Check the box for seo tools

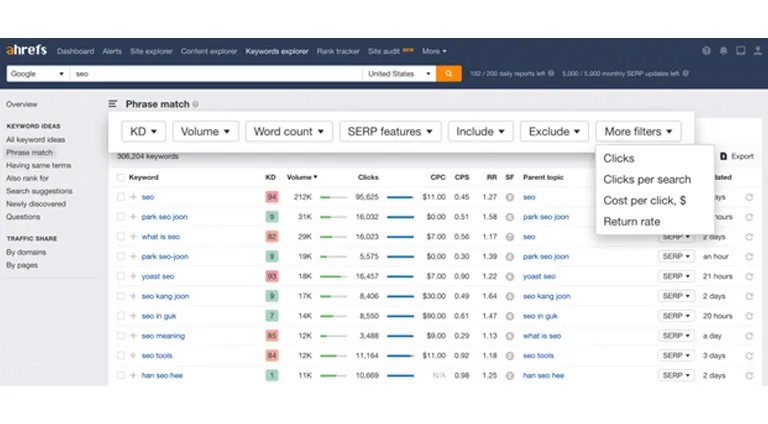point(120,355)
